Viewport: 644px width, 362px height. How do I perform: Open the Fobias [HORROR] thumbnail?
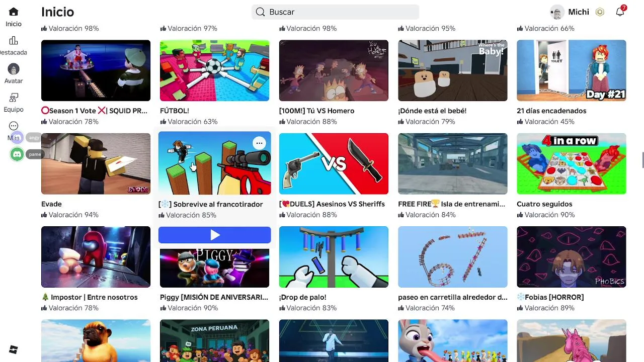(x=572, y=257)
